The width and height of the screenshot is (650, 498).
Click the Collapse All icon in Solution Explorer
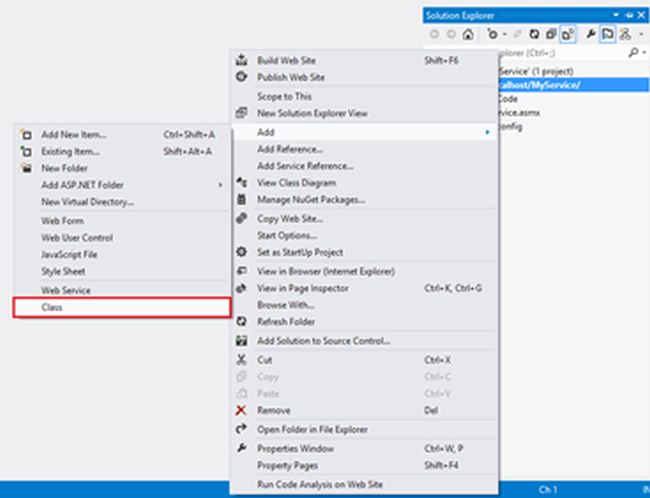coord(551,34)
